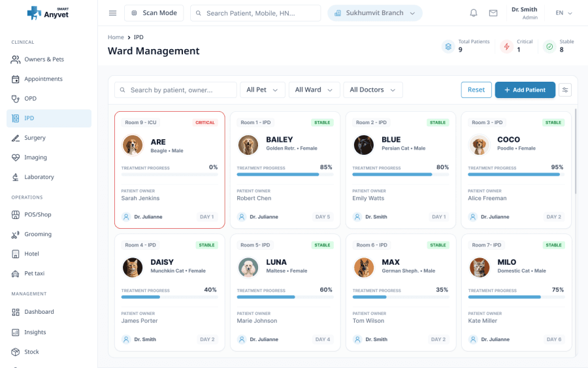Click the Critical lightning status icon
The image size is (588, 368).
click(x=507, y=46)
